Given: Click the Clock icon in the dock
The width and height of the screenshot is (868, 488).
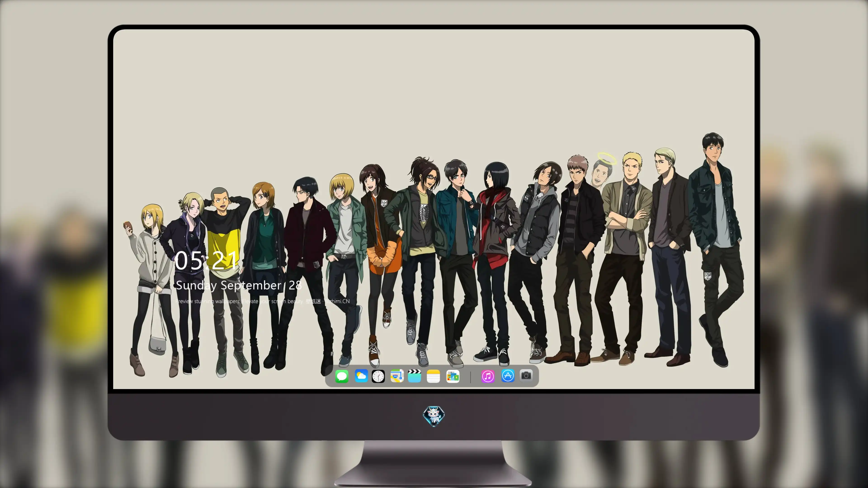Looking at the screenshot, I should point(378,376).
